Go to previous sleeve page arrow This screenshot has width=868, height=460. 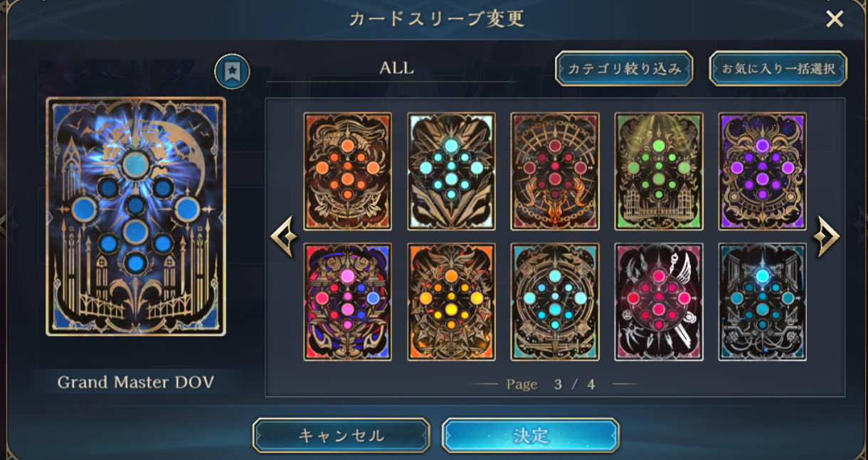(x=284, y=237)
